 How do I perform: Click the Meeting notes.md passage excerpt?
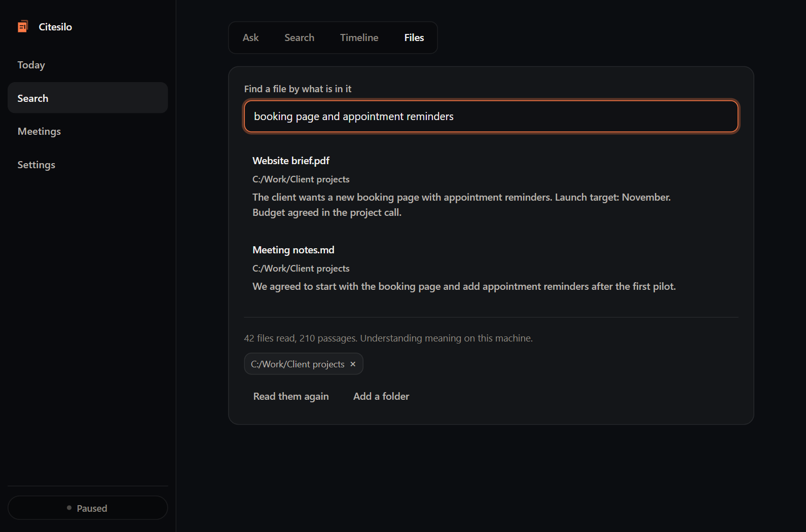click(x=464, y=286)
